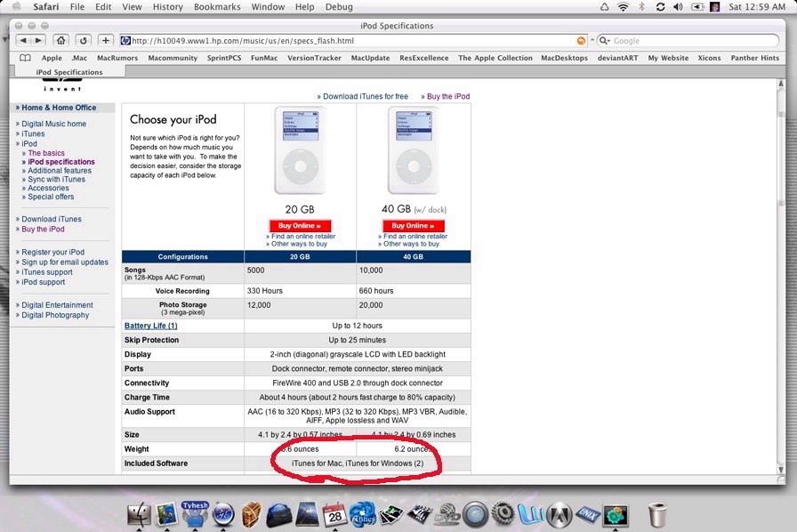Click the page scroll down arrow

point(780,470)
